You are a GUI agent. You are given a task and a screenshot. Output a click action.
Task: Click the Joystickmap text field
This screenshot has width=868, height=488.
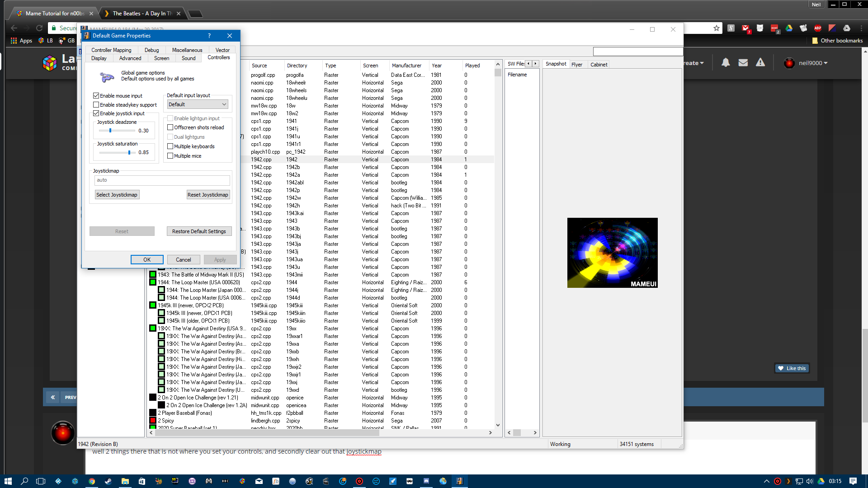162,180
